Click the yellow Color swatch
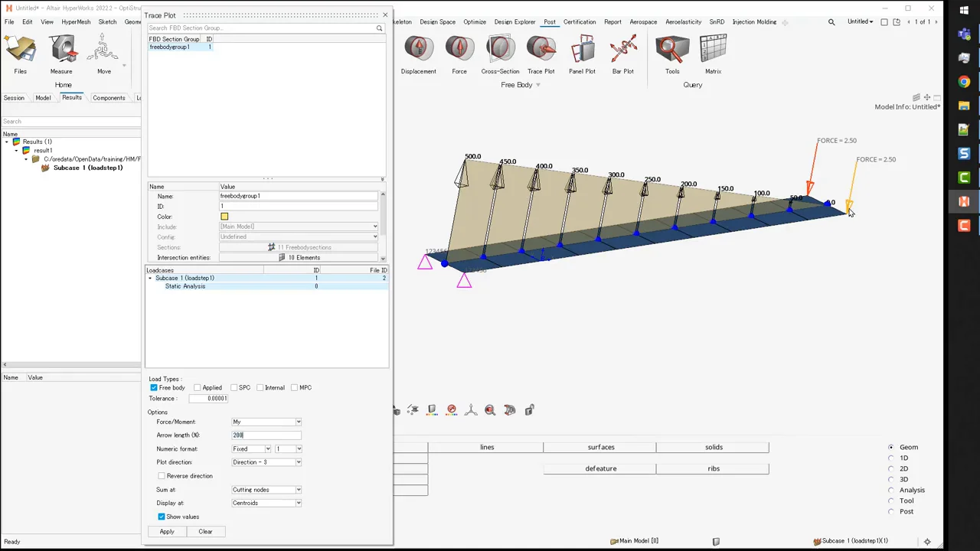 click(224, 217)
